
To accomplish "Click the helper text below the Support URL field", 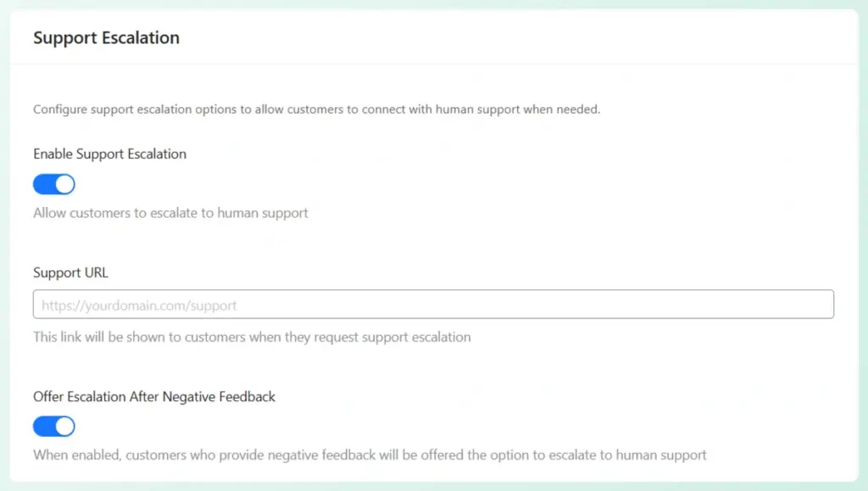I will pyautogui.click(x=251, y=337).
